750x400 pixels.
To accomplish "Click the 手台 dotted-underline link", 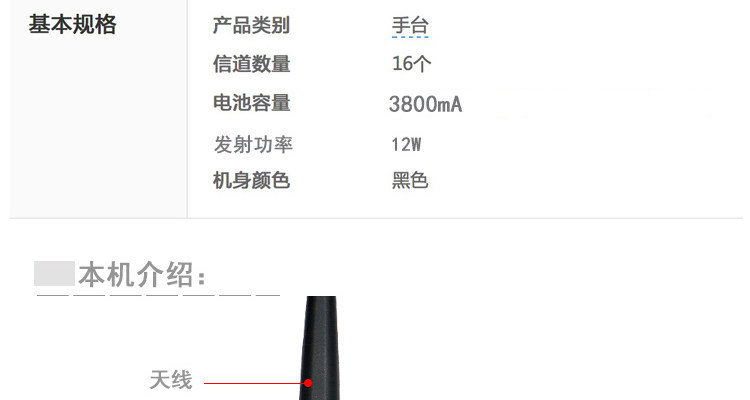I will click(410, 26).
